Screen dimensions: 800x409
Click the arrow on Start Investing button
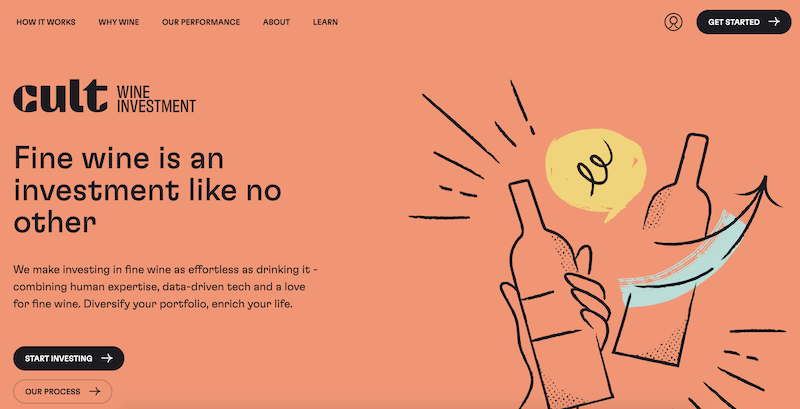(x=107, y=358)
